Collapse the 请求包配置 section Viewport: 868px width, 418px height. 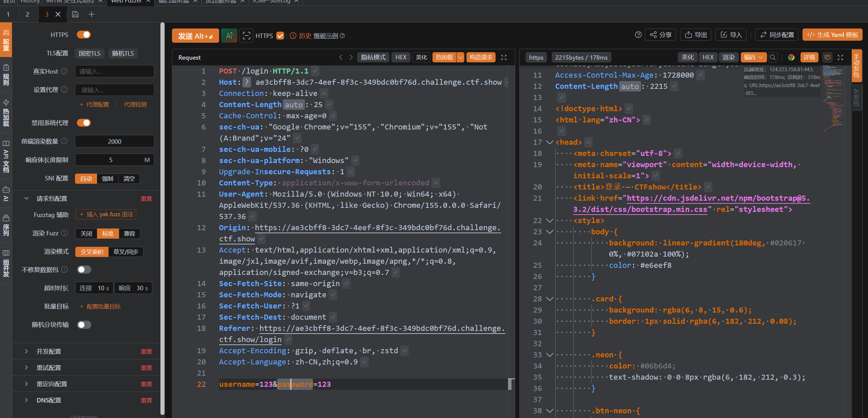coord(26,198)
